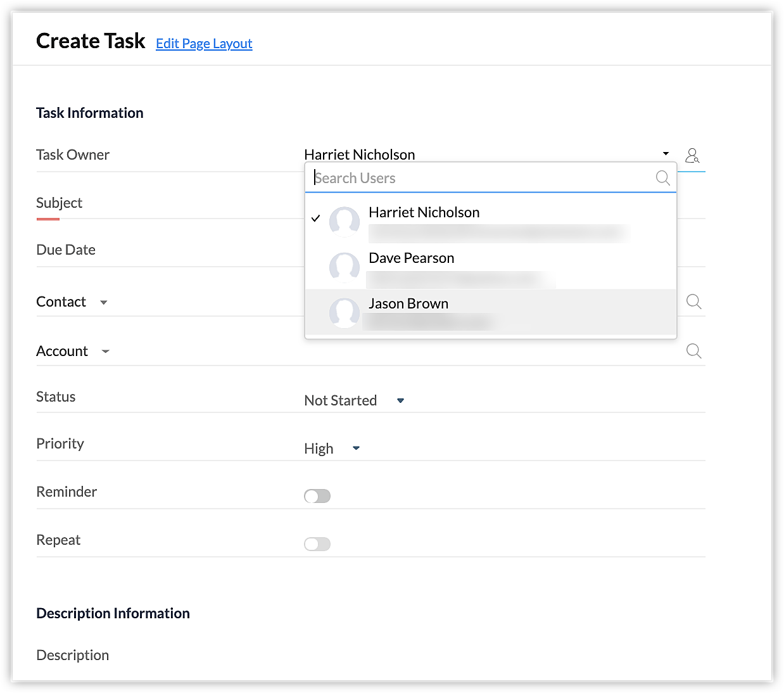784x693 pixels.
Task: Open the Task Owner dropdown arrow
Action: point(666,154)
